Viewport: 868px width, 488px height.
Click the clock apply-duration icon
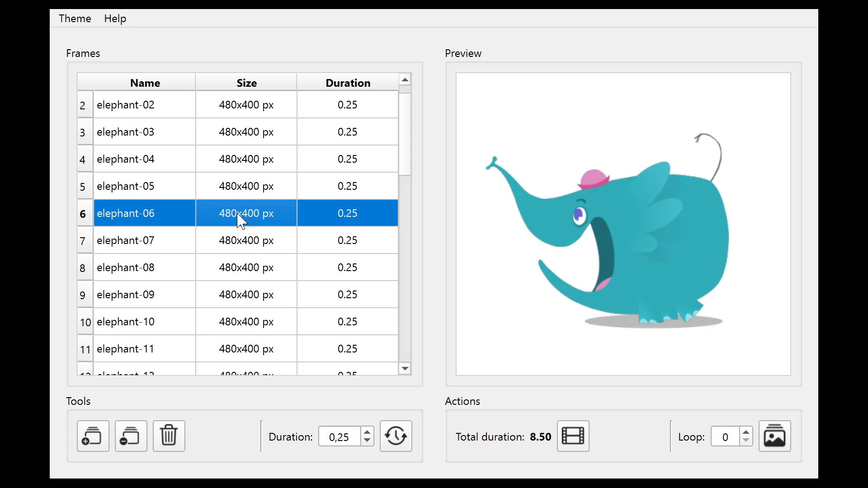[396, 436]
